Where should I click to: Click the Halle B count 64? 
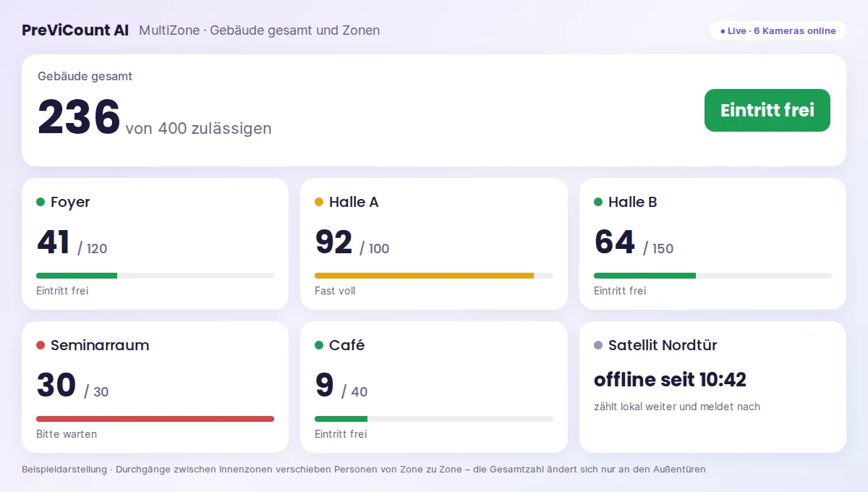tap(615, 242)
